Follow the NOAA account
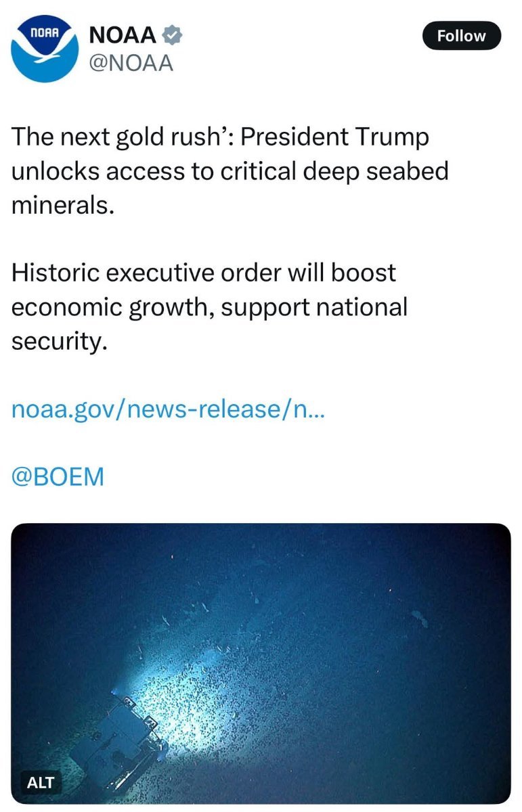This screenshot has height=812, width=522. click(x=461, y=36)
